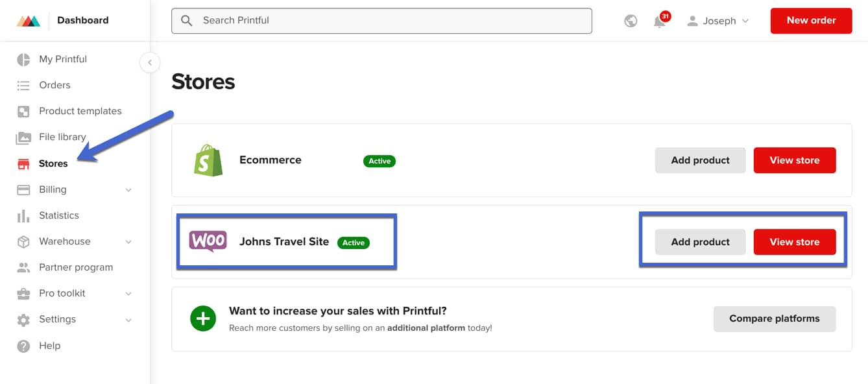
Task: Click the Stores storefront icon
Action: [x=23, y=163]
